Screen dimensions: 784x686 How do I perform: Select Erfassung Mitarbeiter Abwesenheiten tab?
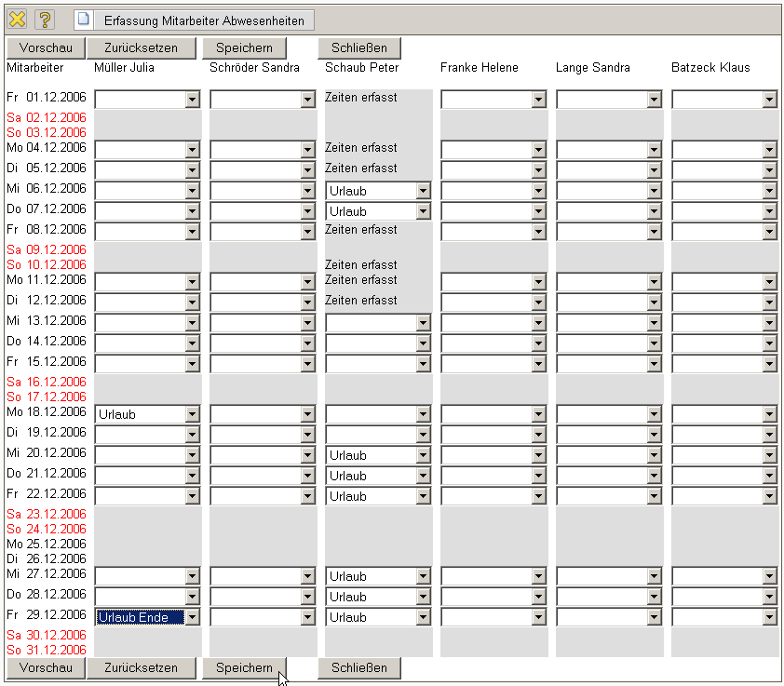tap(204, 20)
